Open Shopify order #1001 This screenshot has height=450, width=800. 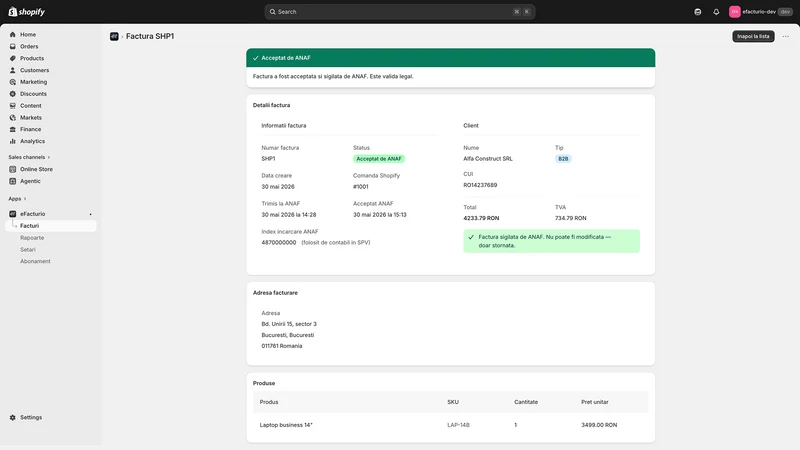click(x=361, y=187)
